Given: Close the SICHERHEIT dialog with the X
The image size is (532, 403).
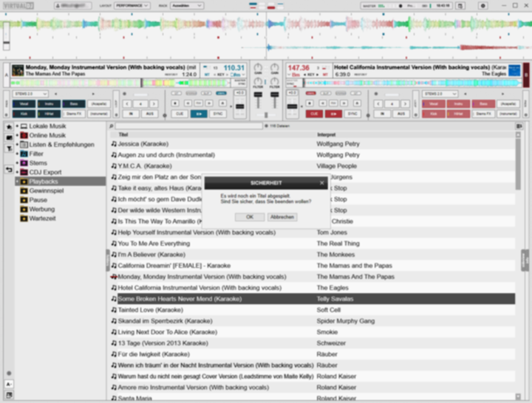Looking at the screenshot, I should 321,183.
